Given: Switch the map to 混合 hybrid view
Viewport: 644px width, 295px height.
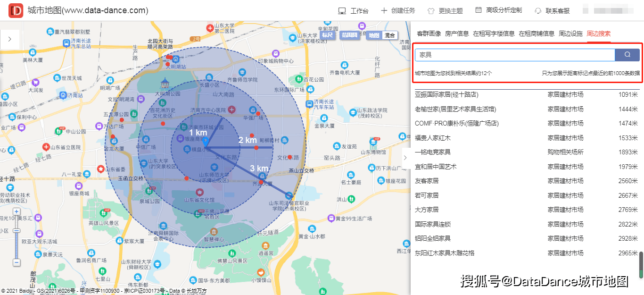Looking at the screenshot, I should [x=389, y=35].
